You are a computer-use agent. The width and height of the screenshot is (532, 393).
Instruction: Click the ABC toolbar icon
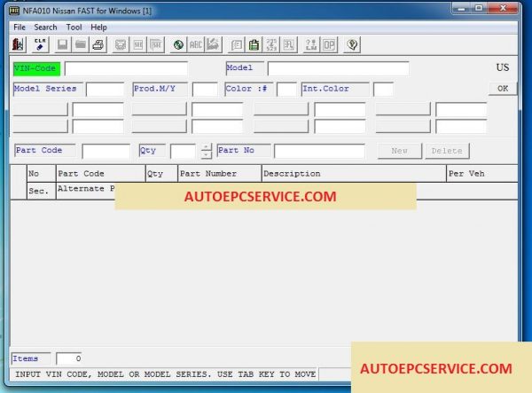click(195, 44)
